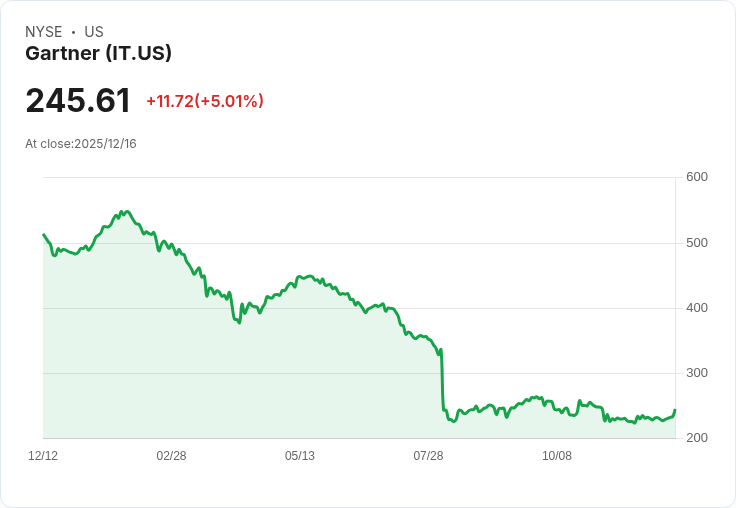736x508 pixels.
Task: Click the US market label
Action: click(94, 32)
